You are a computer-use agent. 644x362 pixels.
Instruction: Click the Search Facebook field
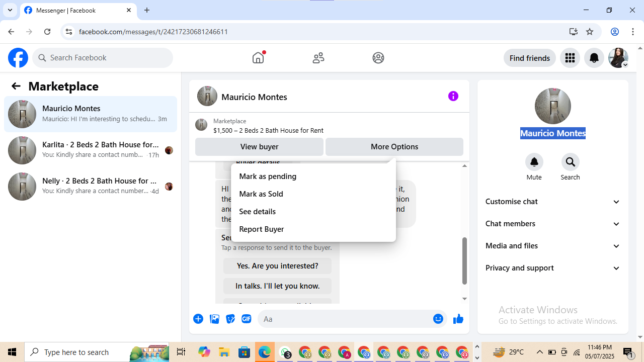pyautogui.click(x=103, y=58)
